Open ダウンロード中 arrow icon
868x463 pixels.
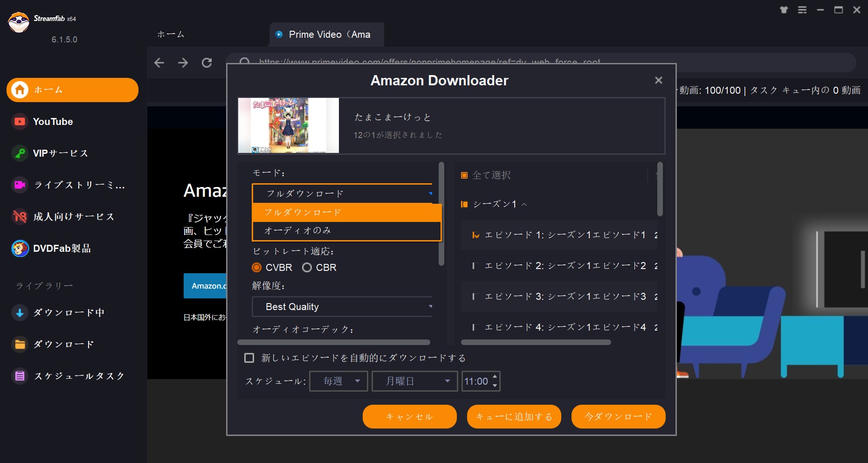pyautogui.click(x=20, y=313)
